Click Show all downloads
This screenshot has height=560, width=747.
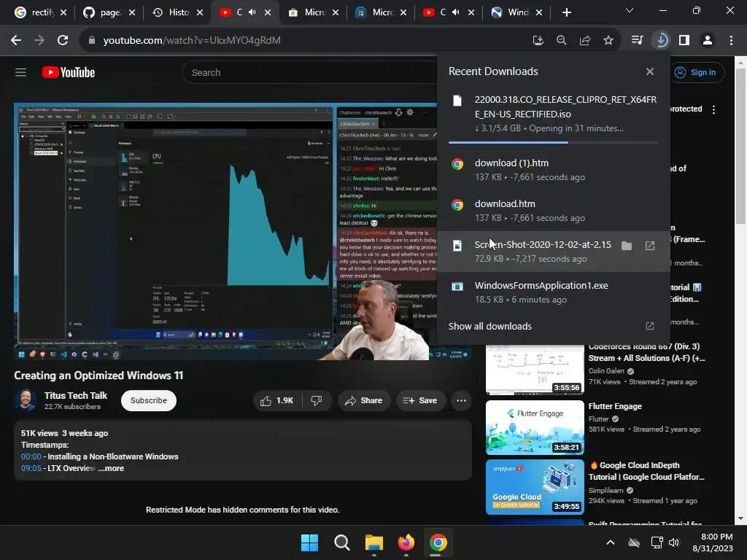tap(553, 326)
